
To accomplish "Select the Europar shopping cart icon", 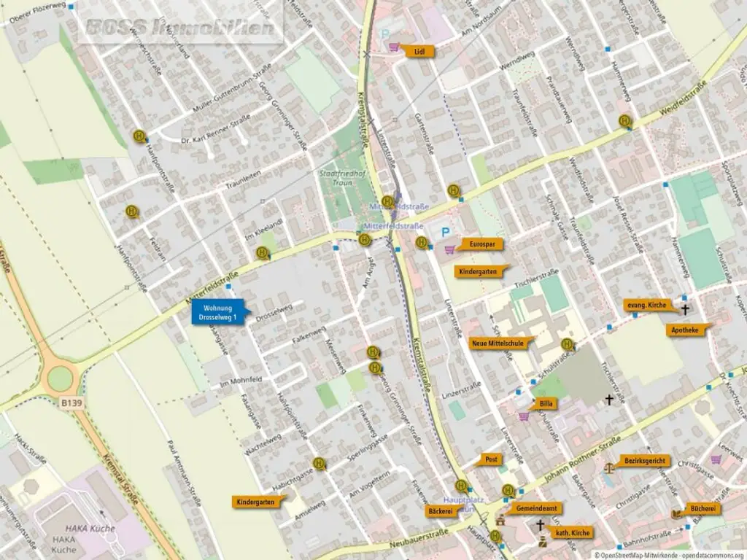I will point(449,249).
